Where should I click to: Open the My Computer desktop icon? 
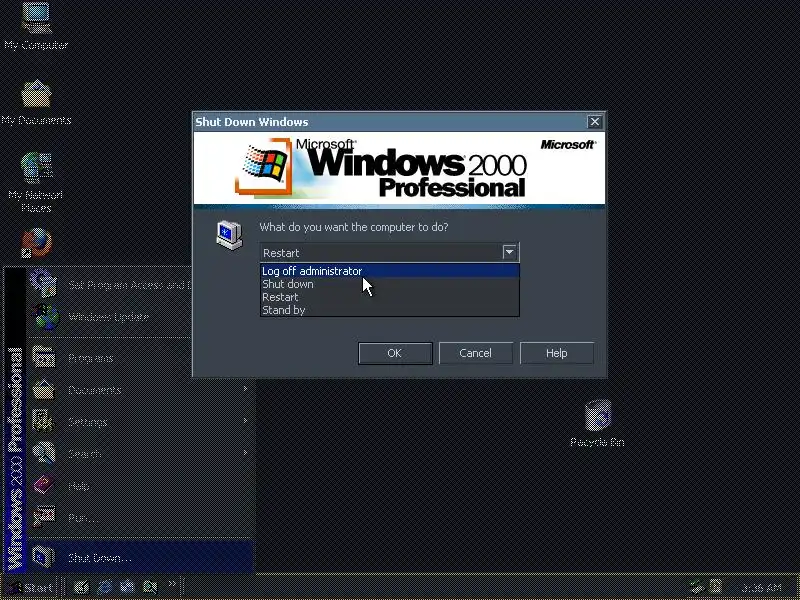36,26
